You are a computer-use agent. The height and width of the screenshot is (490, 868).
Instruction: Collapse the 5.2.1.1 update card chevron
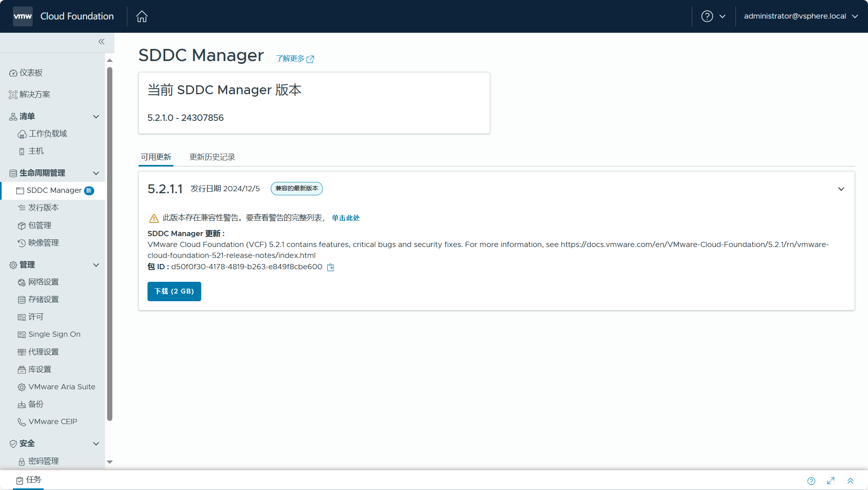pyautogui.click(x=841, y=189)
